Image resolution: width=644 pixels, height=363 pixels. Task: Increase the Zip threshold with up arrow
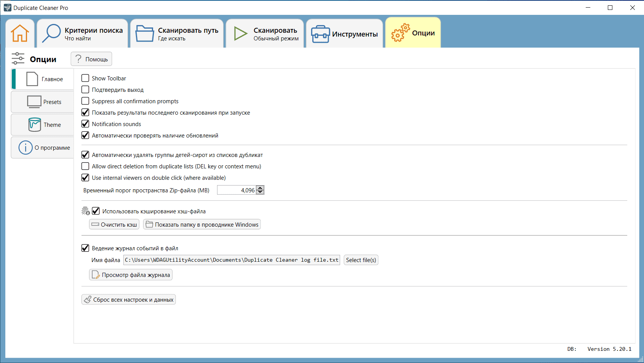(x=260, y=188)
